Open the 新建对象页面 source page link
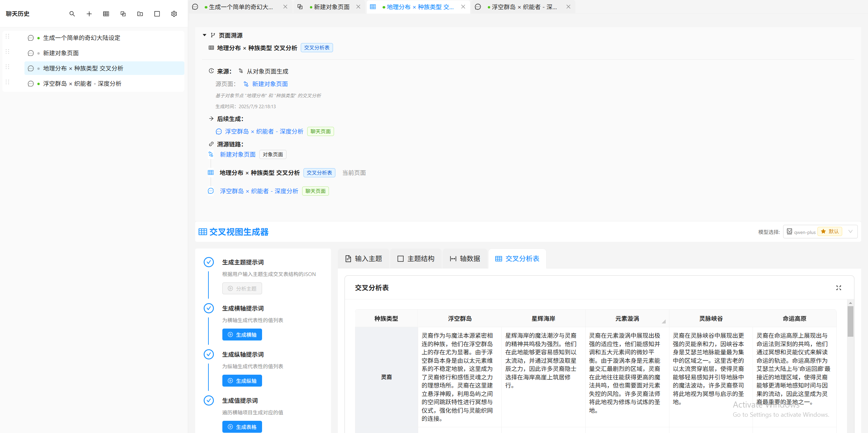 [x=270, y=84]
